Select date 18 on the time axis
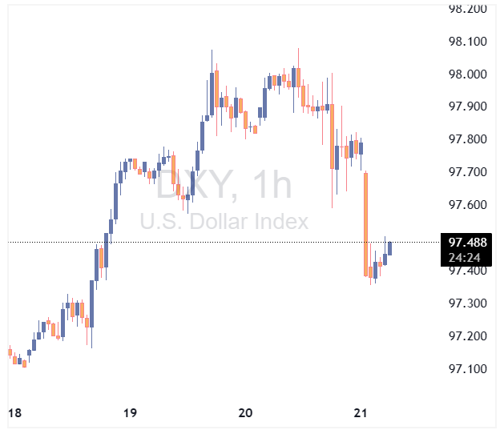504x442 pixels. tap(14, 413)
